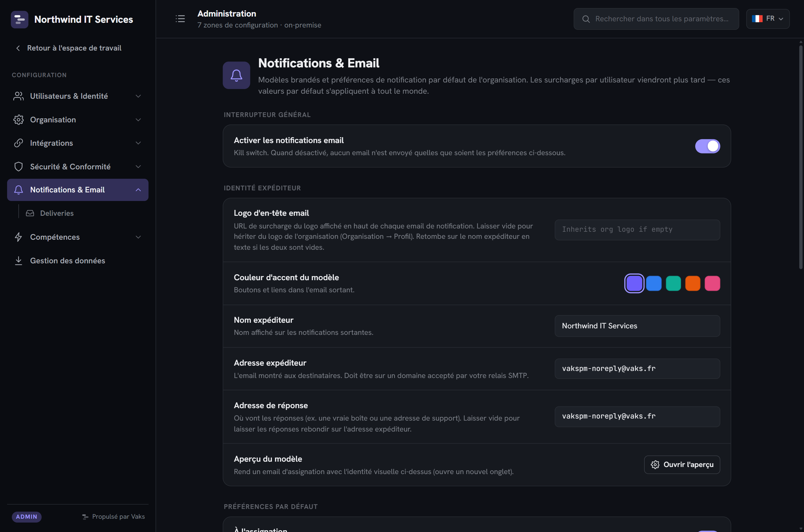Click the back arrow icon beside Retour
804x532 pixels.
point(18,48)
